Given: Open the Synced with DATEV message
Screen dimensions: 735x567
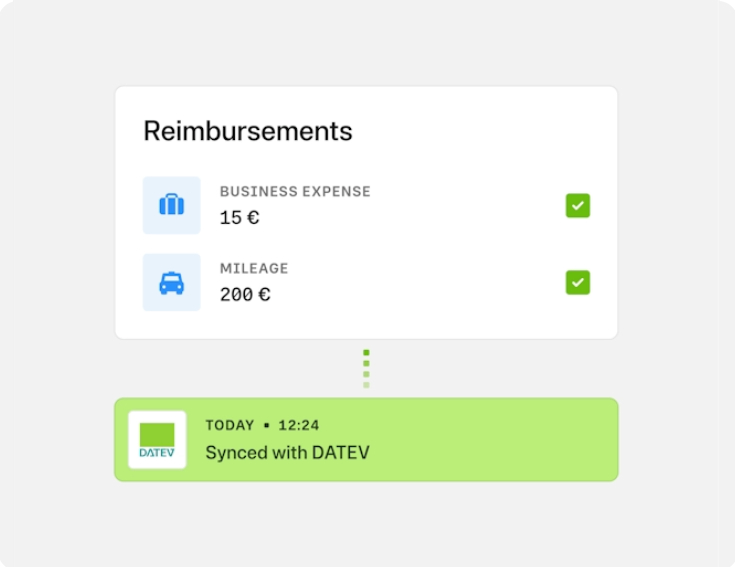Looking at the screenshot, I should (287, 453).
